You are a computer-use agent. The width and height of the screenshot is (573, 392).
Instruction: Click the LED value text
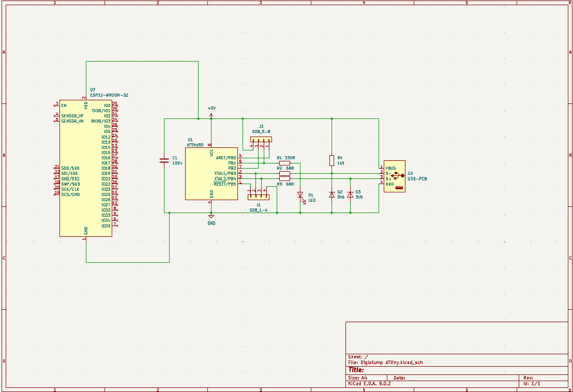(x=312, y=200)
